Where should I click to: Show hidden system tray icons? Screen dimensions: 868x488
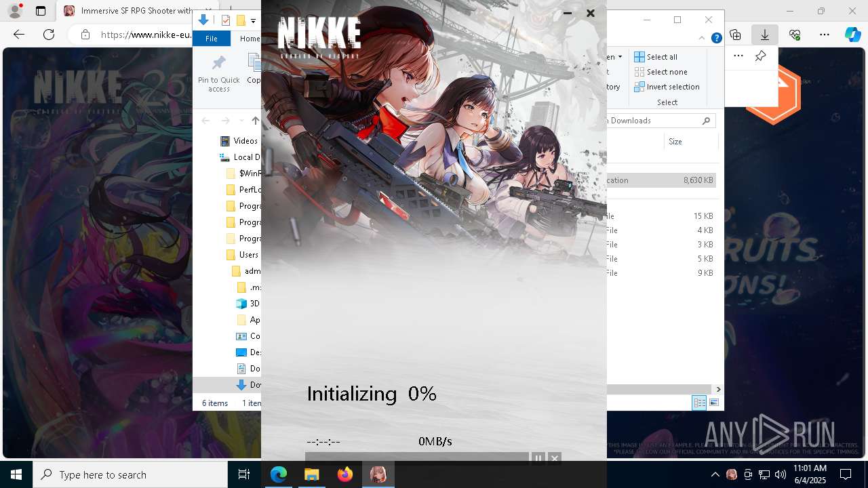click(x=715, y=474)
